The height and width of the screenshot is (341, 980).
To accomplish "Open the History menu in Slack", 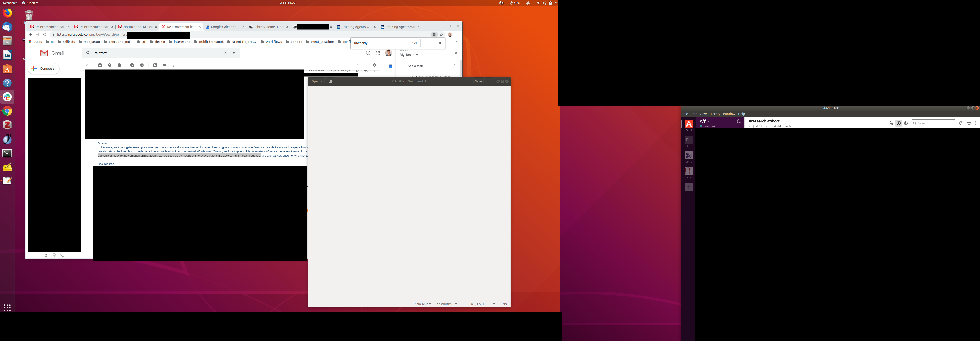I will (x=714, y=114).
